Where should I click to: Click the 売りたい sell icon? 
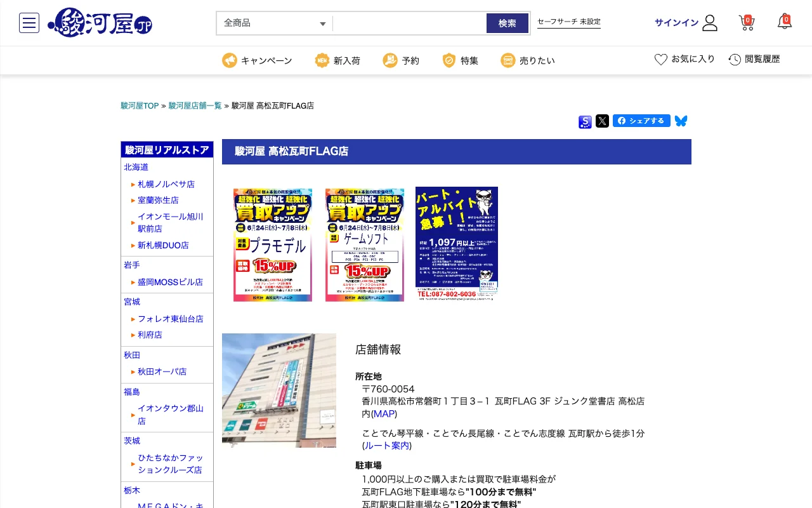tap(507, 60)
